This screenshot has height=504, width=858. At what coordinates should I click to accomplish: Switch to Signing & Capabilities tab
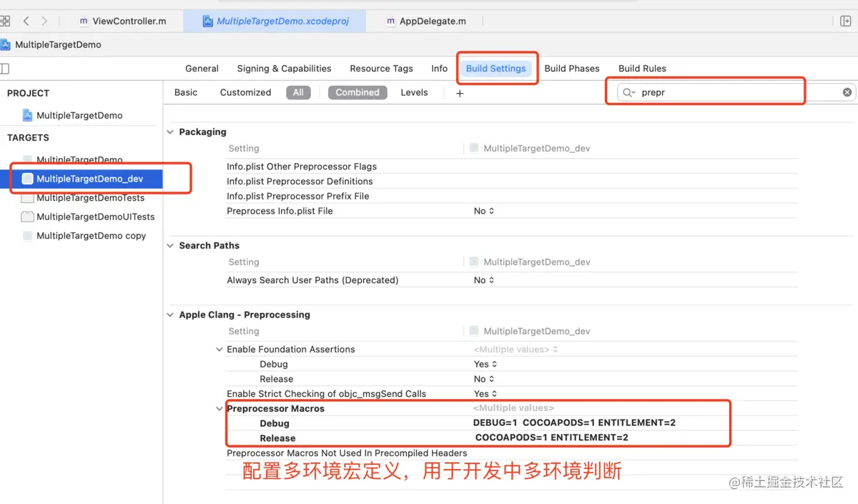pos(284,69)
